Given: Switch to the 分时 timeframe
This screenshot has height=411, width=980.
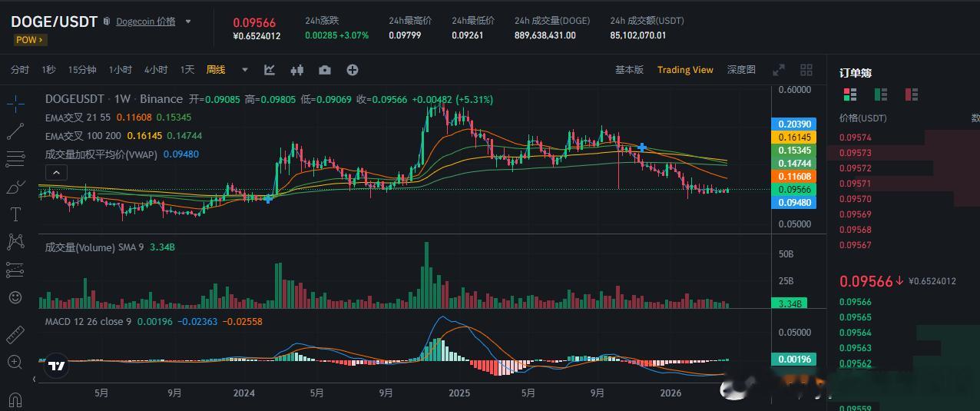Looking at the screenshot, I should coord(20,70).
